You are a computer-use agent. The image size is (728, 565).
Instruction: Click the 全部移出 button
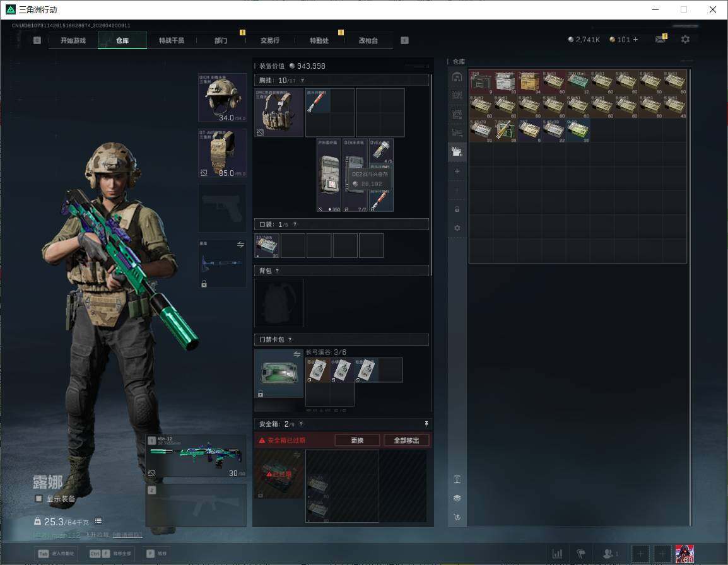(x=406, y=440)
